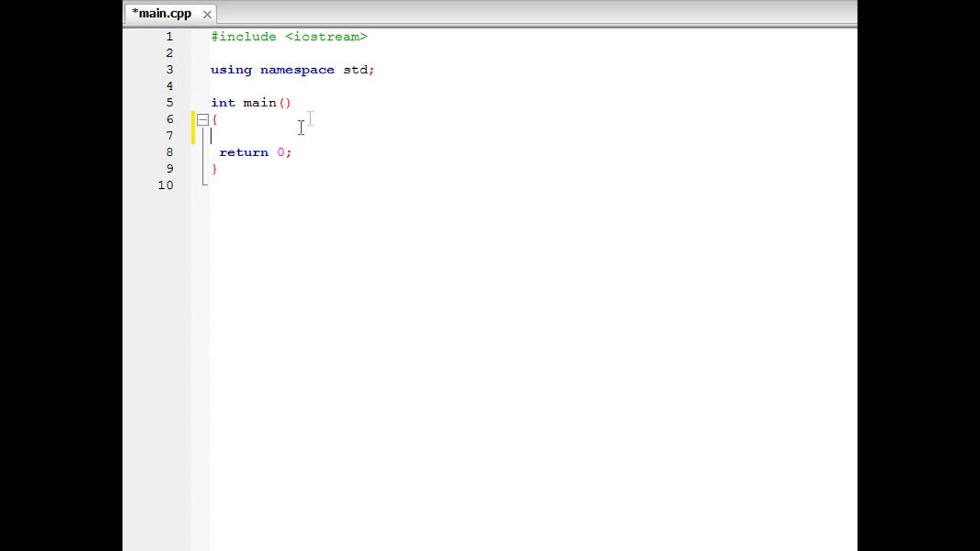
Task: Click line number 1 in the gutter
Action: pyautogui.click(x=169, y=36)
